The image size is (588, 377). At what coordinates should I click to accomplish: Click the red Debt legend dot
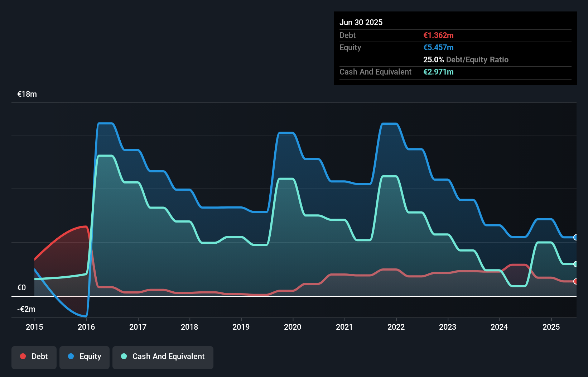pyautogui.click(x=23, y=356)
